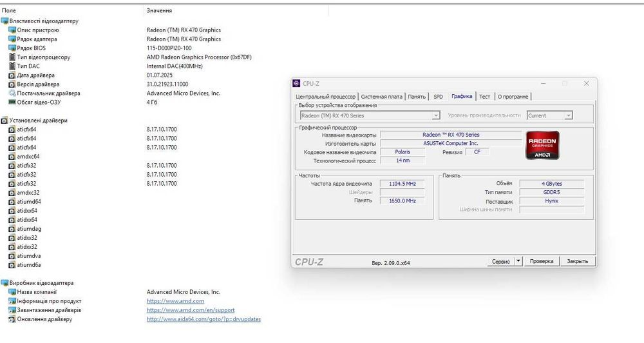
Task: Click the driver icon beside 'atiumd6a'
Action: coord(12,265)
